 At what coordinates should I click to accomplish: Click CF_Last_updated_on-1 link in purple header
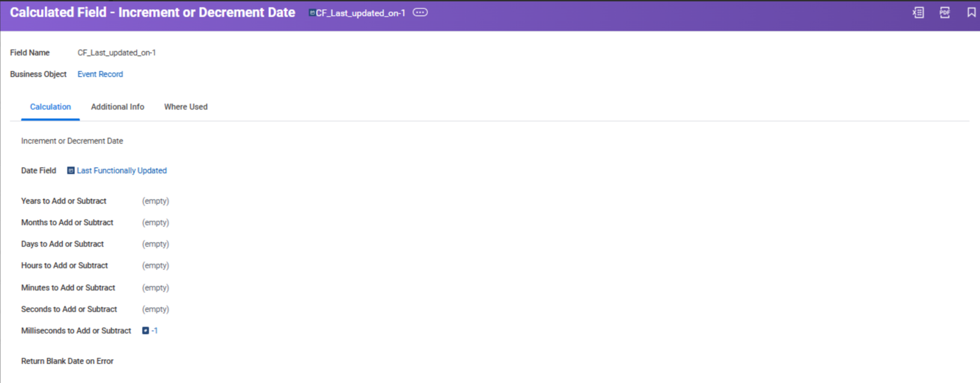tap(360, 13)
